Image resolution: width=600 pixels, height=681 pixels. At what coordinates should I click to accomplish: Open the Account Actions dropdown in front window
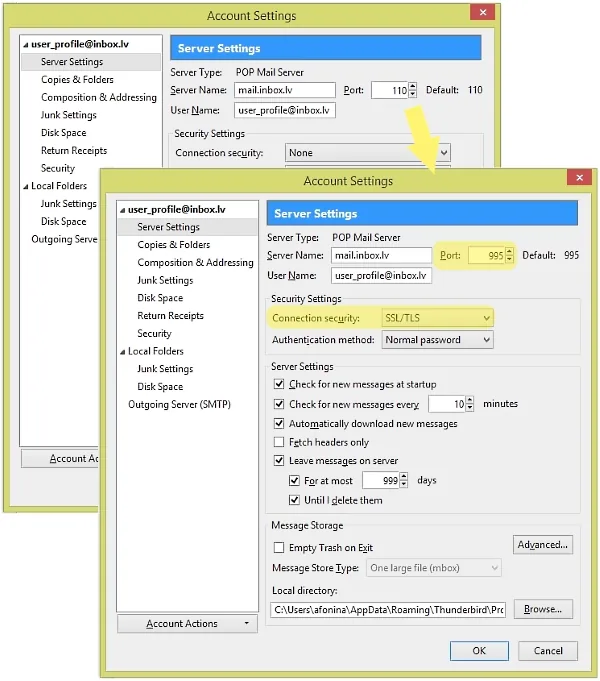pyautogui.click(x=187, y=624)
